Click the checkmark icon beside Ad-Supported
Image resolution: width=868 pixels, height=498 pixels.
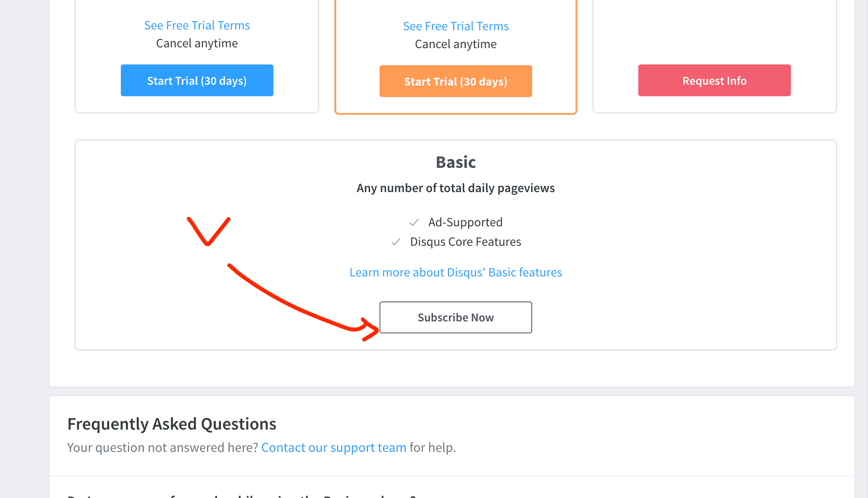(x=414, y=222)
